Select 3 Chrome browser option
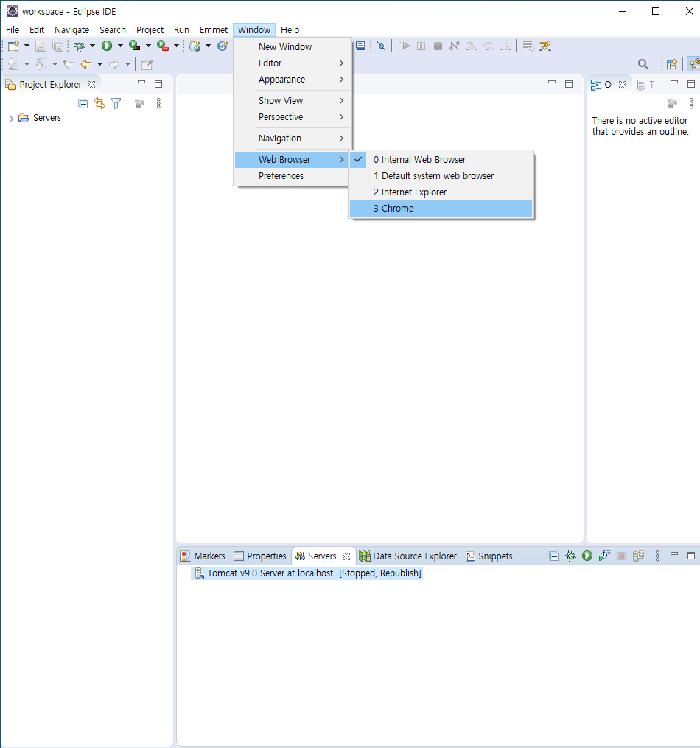The width and height of the screenshot is (700, 748). click(x=441, y=209)
